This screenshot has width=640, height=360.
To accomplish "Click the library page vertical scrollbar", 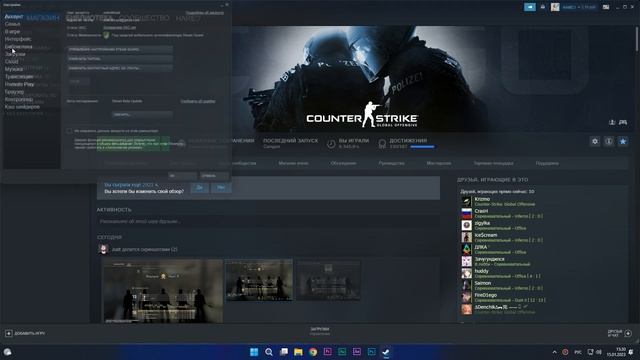I will tap(637, 39).
